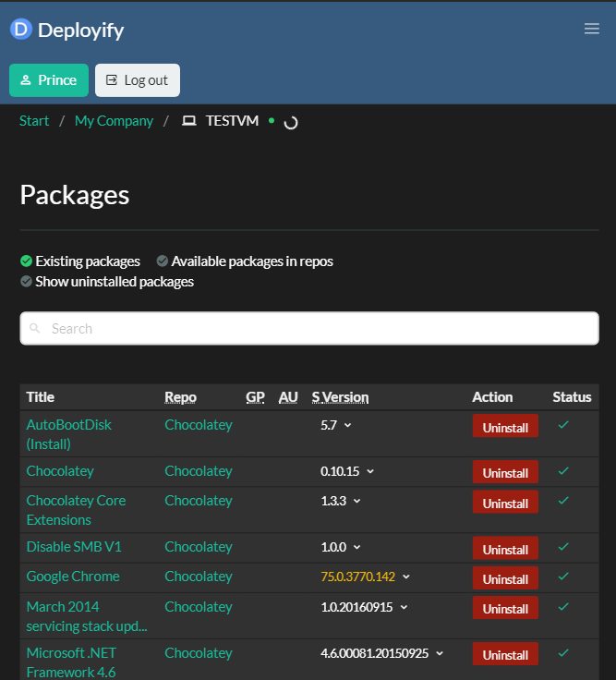Open the Disable SMB V1 package link
Viewport: 616px width, 680px height.
tap(74, 546)
